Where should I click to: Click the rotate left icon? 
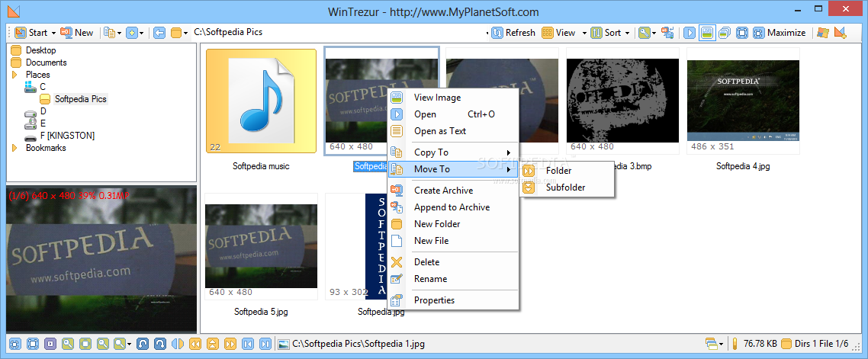click(x=143, y=344)
